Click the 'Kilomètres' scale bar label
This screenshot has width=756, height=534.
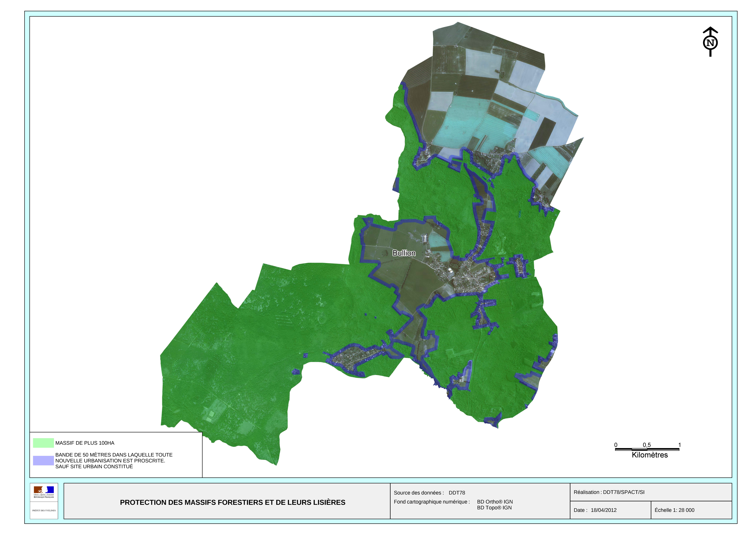pos(650,455)
